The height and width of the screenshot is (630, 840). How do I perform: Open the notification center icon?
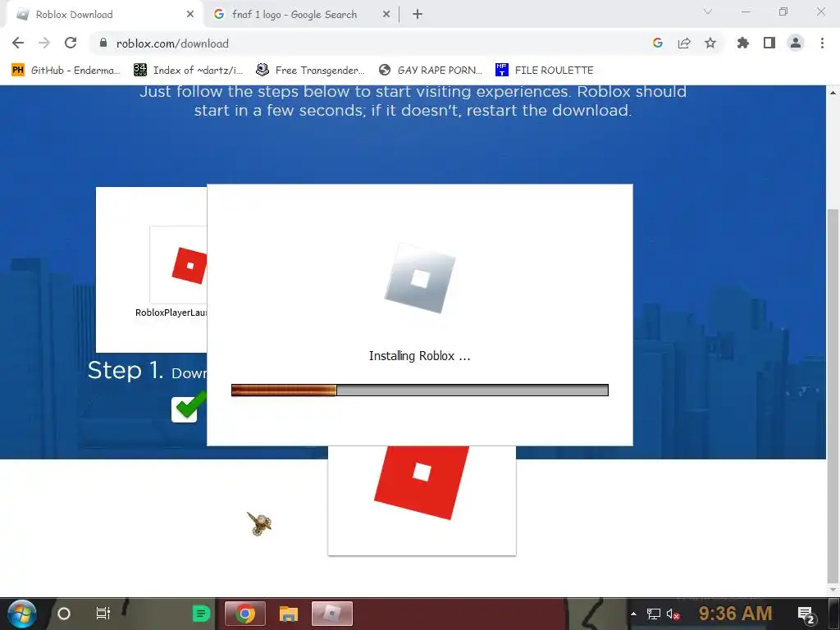(806, 614)
